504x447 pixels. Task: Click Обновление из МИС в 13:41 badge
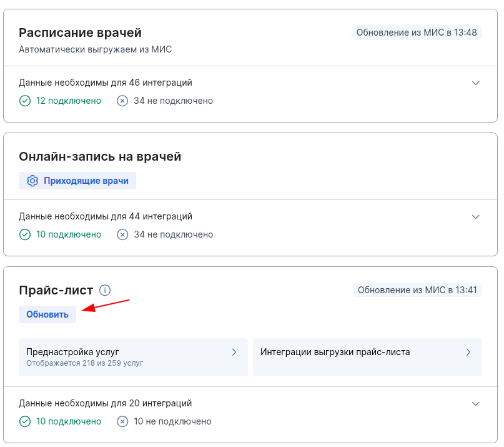[x=417, y=290]
